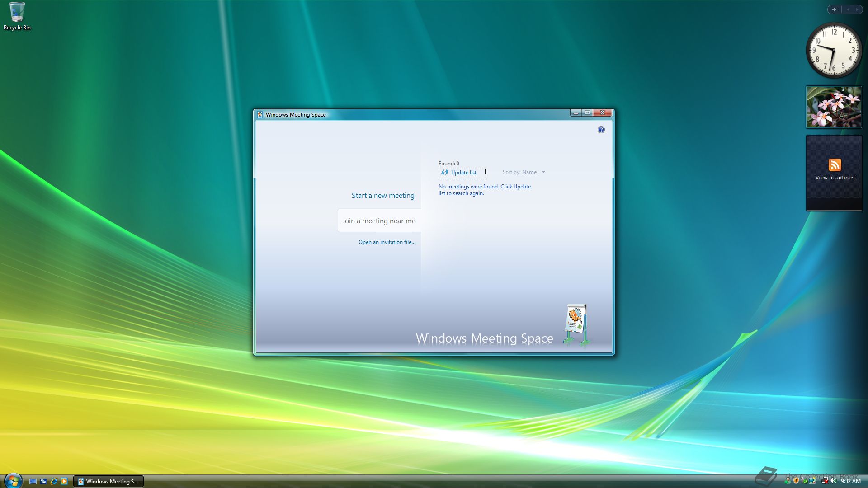The height and width of the screenshot is (488, 868).
Task: Click View headlines in Feed gadget
Action: pyautogui.click(x=835, y=178)
